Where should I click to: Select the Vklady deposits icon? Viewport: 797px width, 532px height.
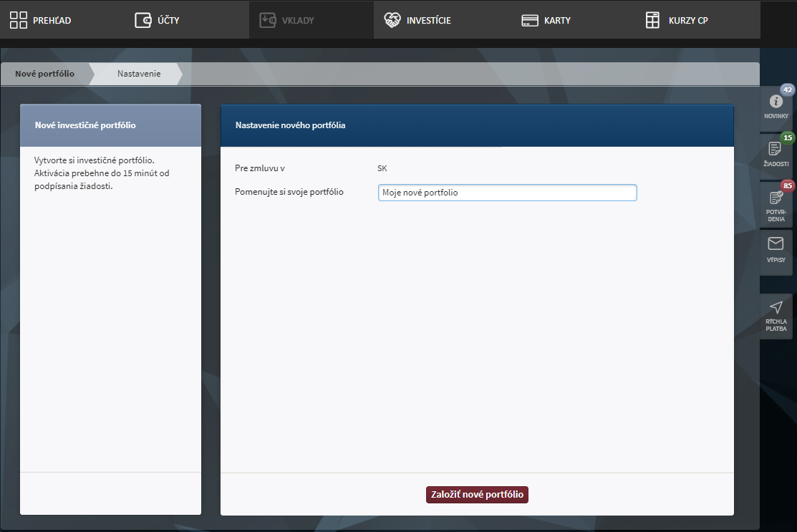pyautogui.click(x=268, y=20)
